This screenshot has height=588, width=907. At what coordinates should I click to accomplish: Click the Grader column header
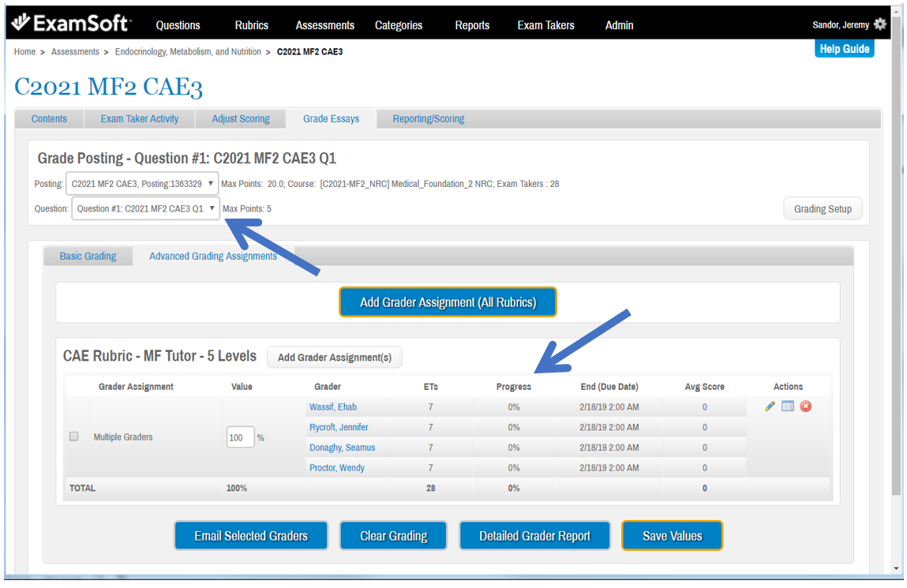(x=328, y=387)
